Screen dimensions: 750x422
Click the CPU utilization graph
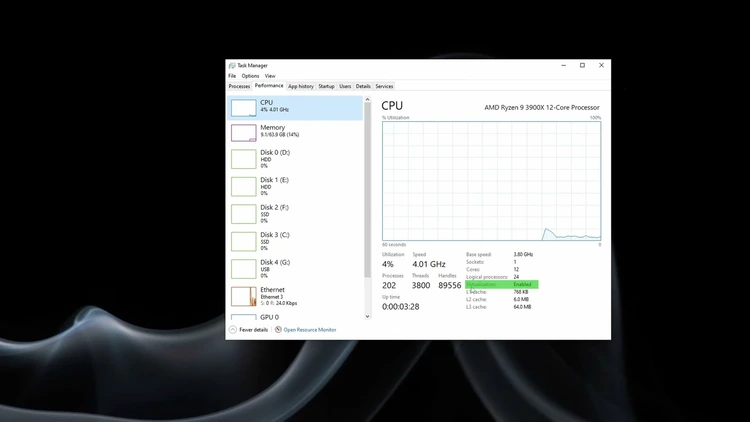pos(492,181)
